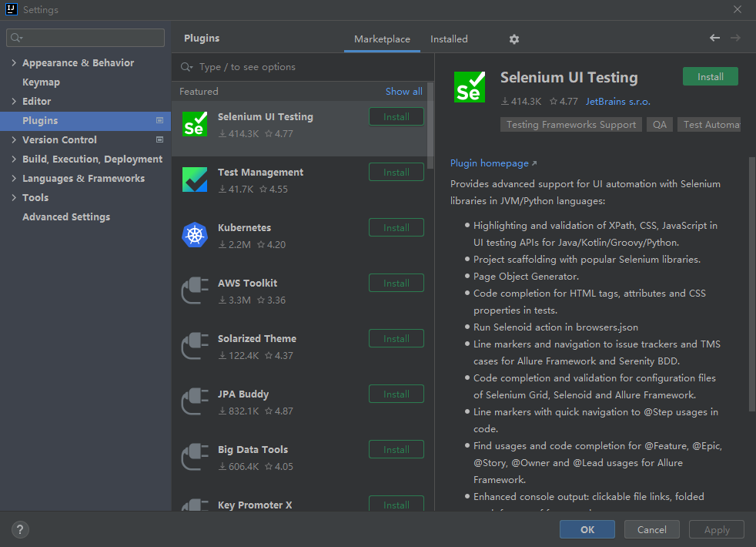This screenshot has width=756, height=547.
Task: Select the Marketplace tab
Action: tap(382, 39)
